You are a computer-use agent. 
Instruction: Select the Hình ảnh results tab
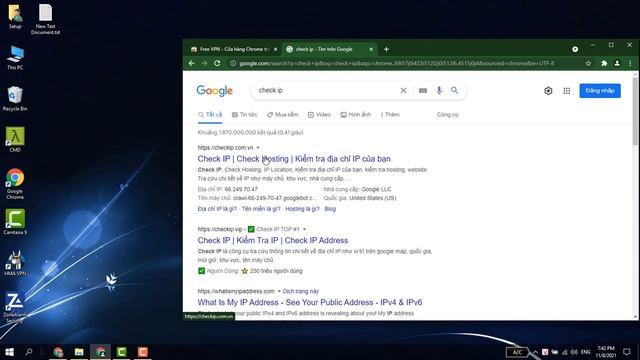click(356, 115)
